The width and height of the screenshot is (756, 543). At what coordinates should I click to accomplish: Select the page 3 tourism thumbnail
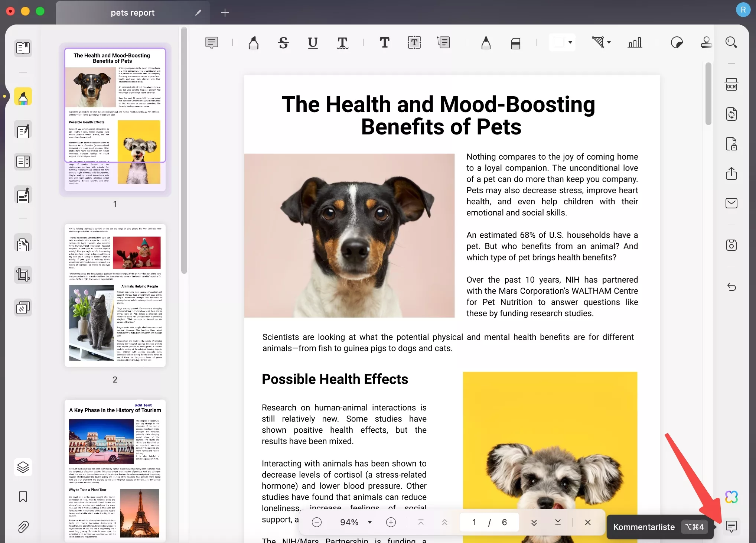pyautogui.click(x=115, y=471)
